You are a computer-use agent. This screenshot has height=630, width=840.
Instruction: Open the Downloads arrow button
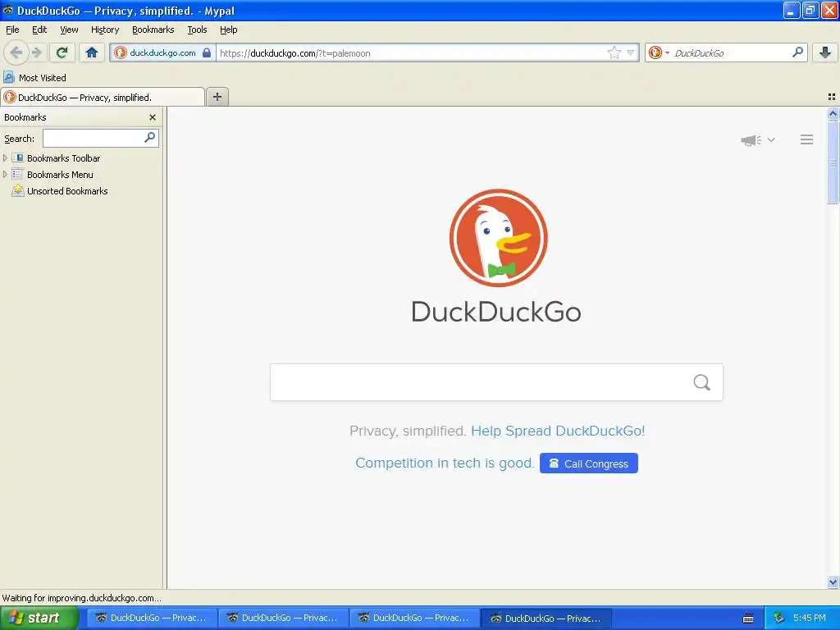click(825, 52)
